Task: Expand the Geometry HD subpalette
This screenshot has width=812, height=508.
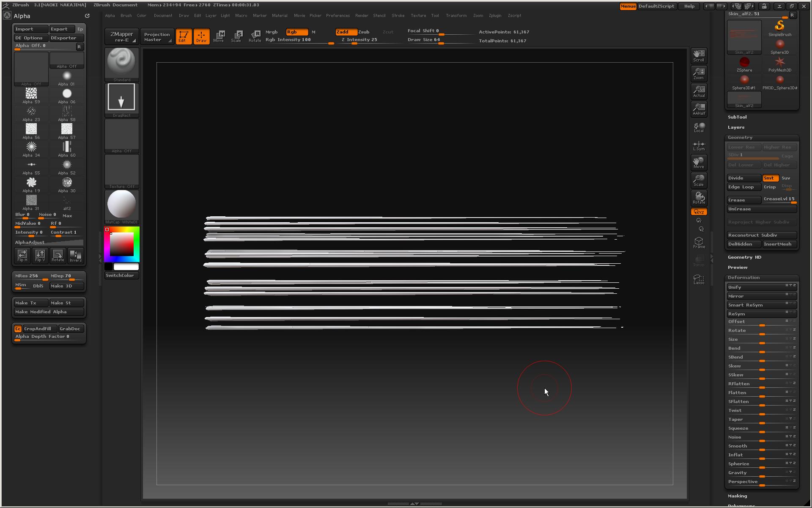Action: (744, 257)
